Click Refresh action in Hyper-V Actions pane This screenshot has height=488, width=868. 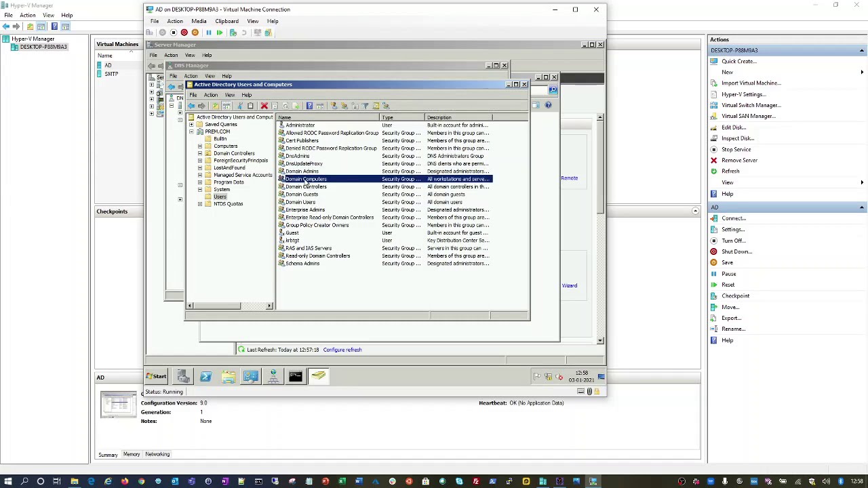click(x=730, y=171)
